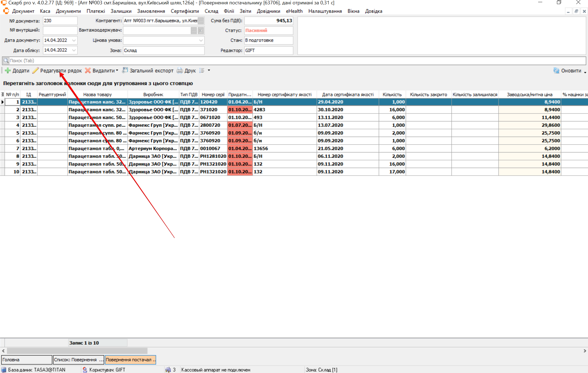The width and height of the screenshot is (588, 373).
Task: Click the magnifier icon in search box
Action: point(6,60)
